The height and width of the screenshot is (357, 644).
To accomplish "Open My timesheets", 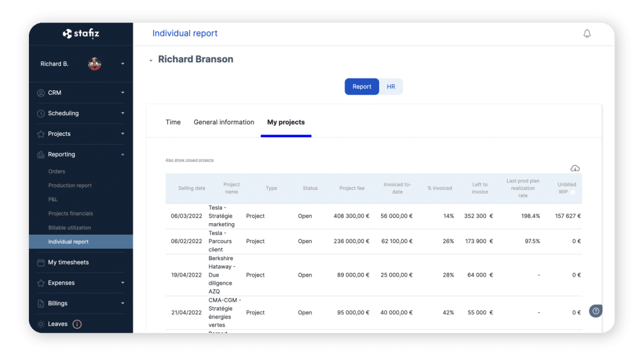I will pos(68,262).
